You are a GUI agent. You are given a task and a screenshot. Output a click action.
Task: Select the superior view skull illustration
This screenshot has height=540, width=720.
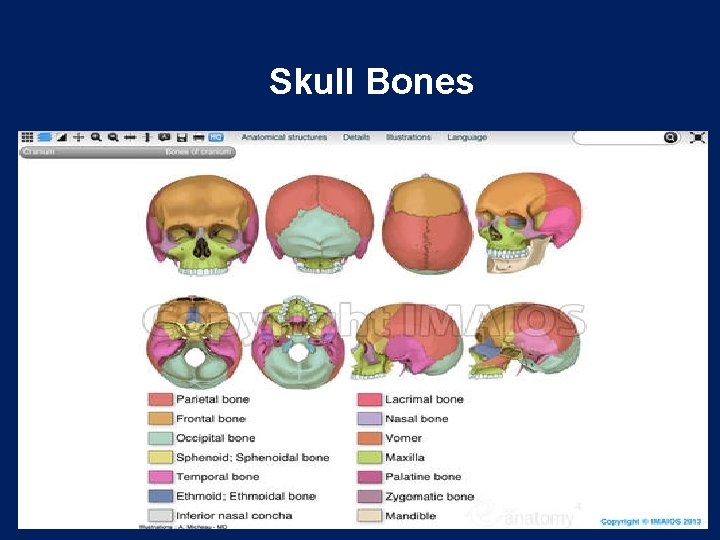tap(427, 224)
